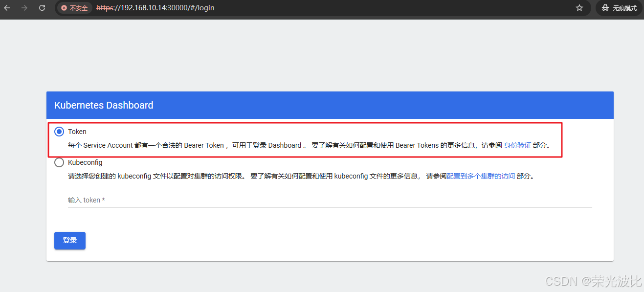Click the Token option label text
The width and height of the screenshot is (644, 292).
coord(77,132)
